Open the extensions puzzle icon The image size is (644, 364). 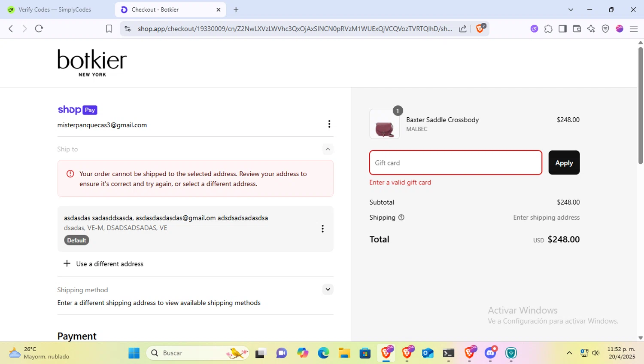click(548, 29)
